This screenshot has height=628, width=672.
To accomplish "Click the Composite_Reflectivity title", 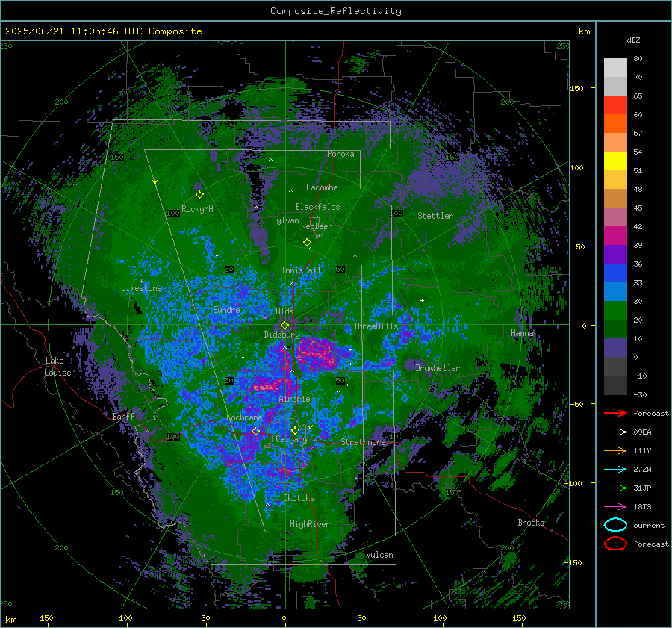I will pyautogui.click(x=335, y=11).
